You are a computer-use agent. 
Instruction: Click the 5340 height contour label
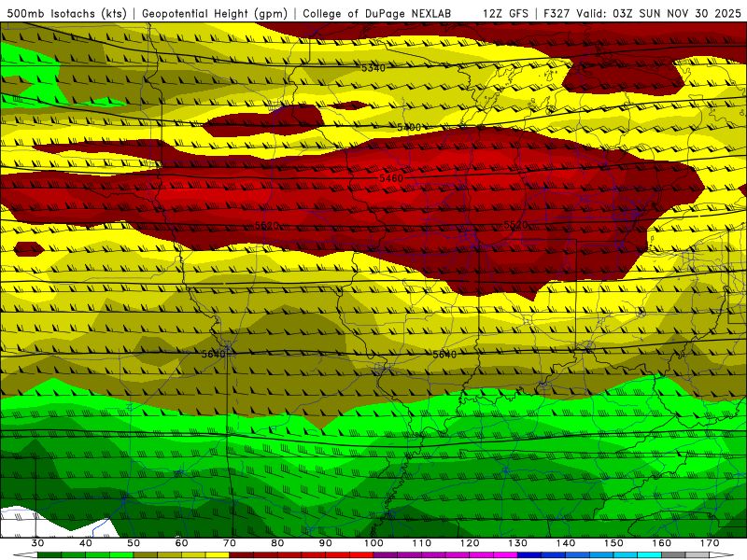[x=373, y=68]
